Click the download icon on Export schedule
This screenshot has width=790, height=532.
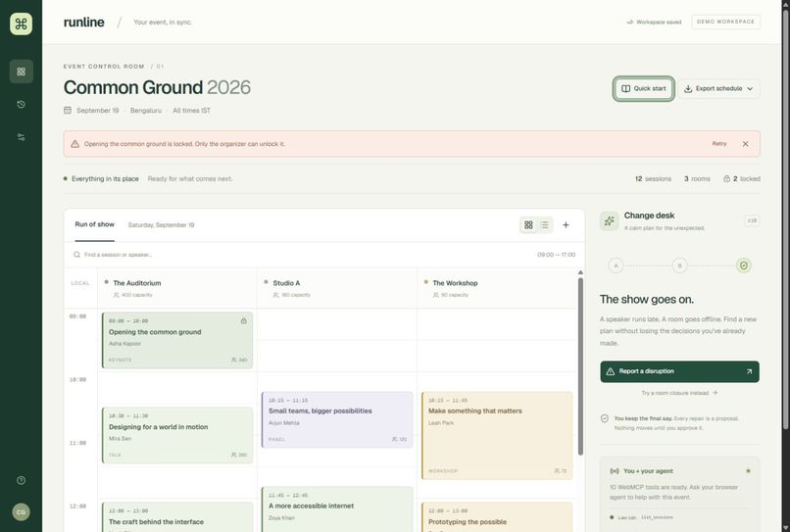pos(688,88)
